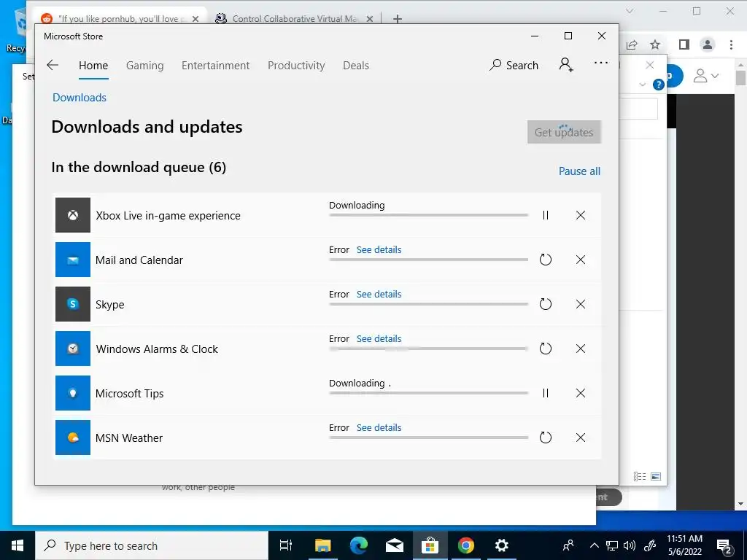Cancel Windows Alarms & Clock download

580,349
